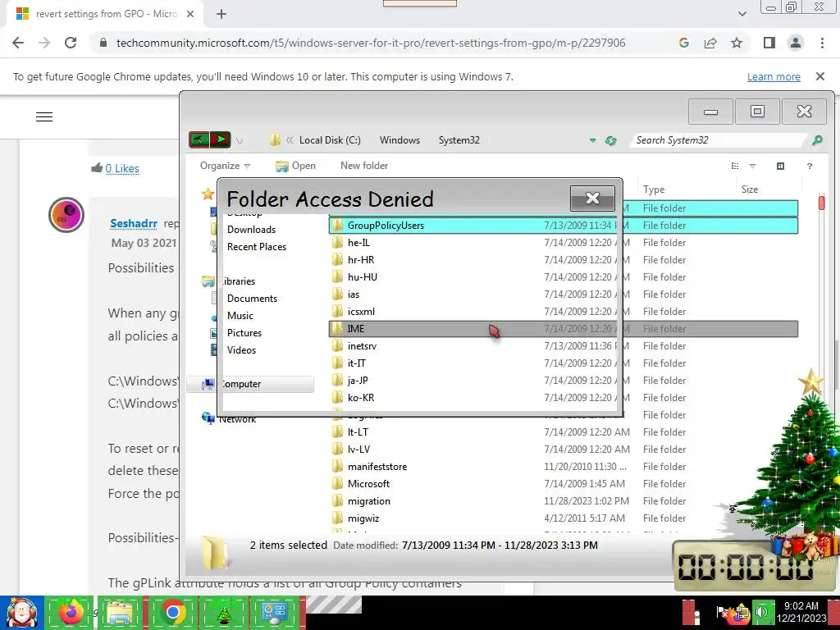Open Explorer recent locations dropdown
Screen dimensions: 840x630
[x=240, y=141]
